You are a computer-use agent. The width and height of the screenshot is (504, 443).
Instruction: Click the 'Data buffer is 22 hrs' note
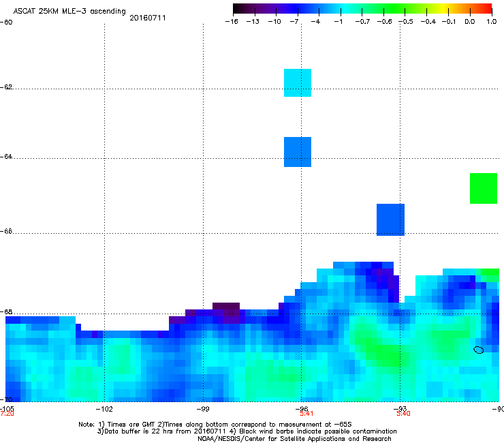pyautogui.click(x=247, y=431)
